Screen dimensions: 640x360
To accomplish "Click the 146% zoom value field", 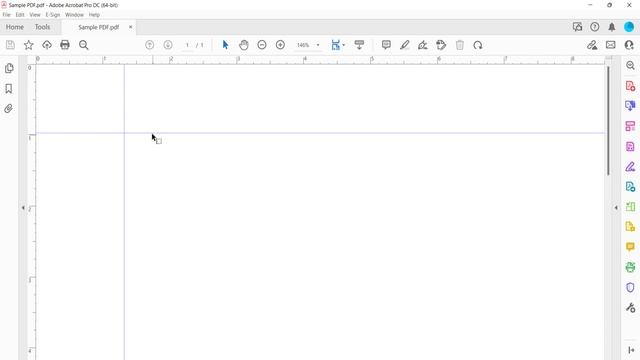I will (303, 45).
